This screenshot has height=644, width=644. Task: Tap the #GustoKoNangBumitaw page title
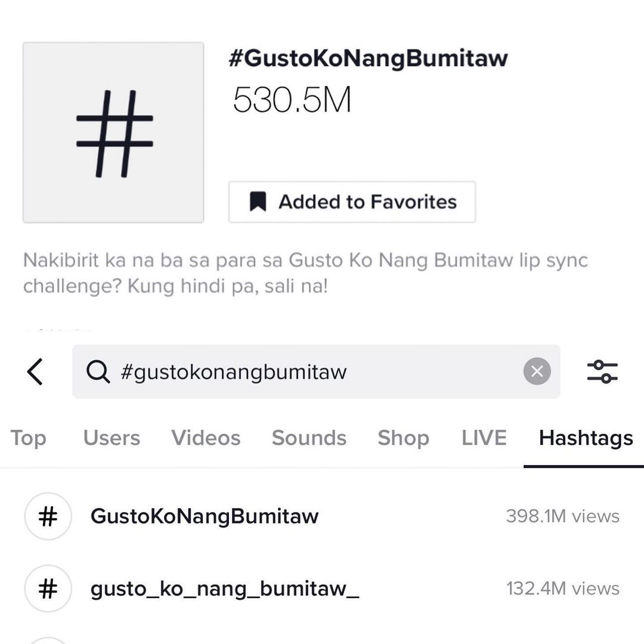tap(368, 58)
